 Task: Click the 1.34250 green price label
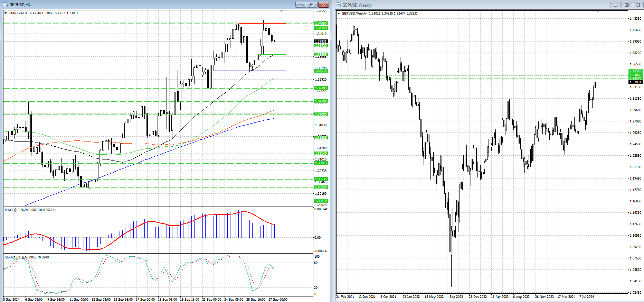(x=321, y=24)
